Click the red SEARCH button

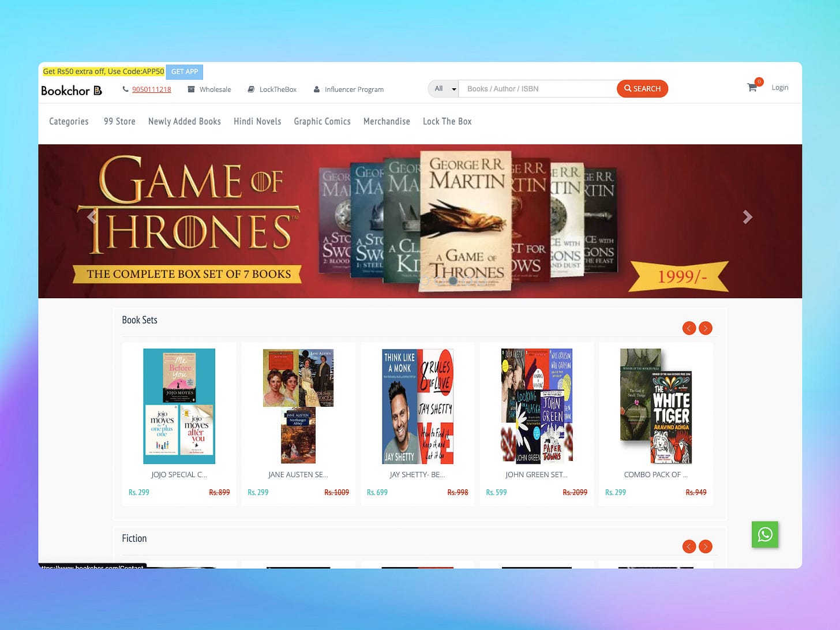(642, 89)
